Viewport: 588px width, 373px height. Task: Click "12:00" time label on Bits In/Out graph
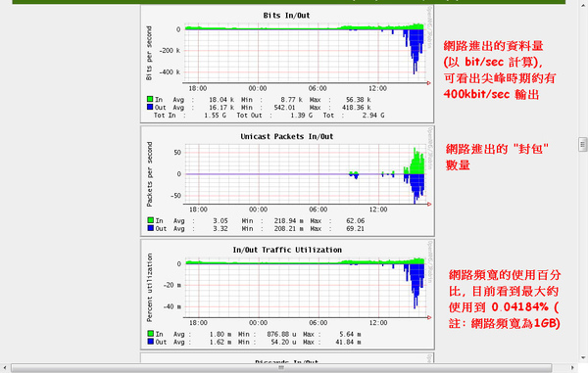click(377, 88)
